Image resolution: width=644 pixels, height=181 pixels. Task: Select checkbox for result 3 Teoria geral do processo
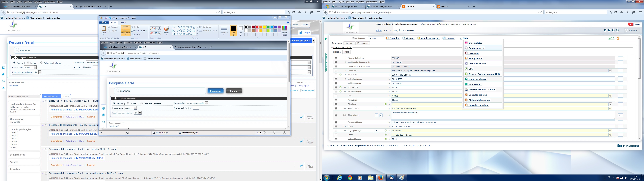46,149
